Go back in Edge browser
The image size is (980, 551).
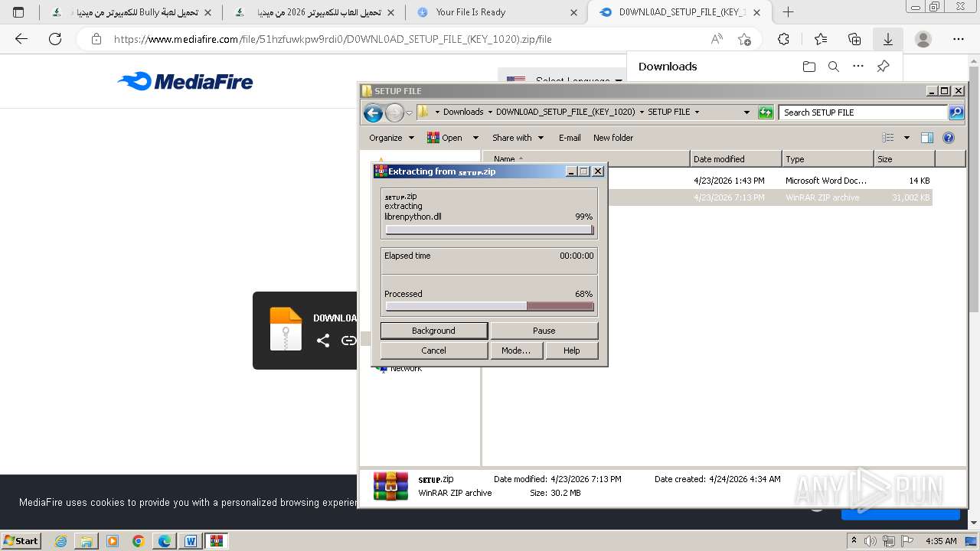click(21, 39)
